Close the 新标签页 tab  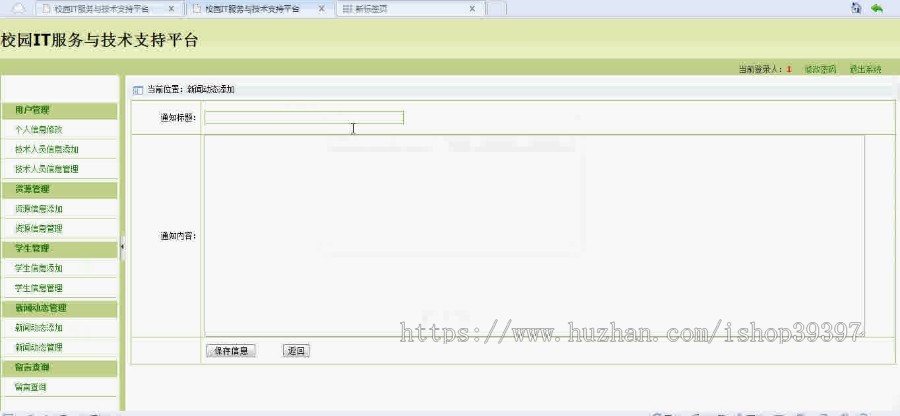click(472, 9)
